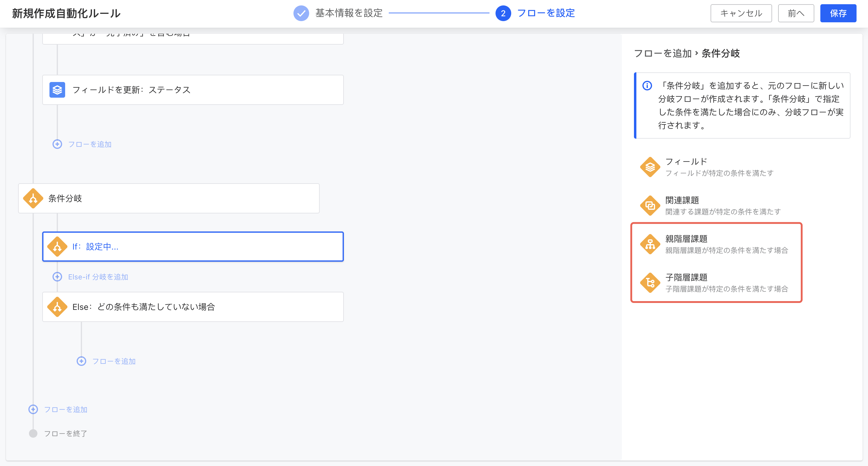Screen dimensions: 868x466
Task: Click the フィールド condition layers icon
Action: tap(650, 167)
